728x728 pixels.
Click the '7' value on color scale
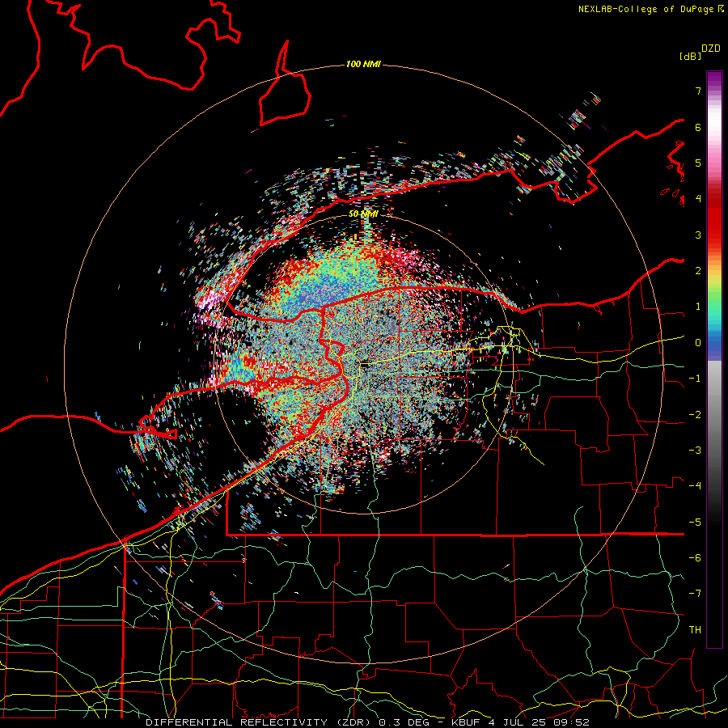click(x=698, y=91)
